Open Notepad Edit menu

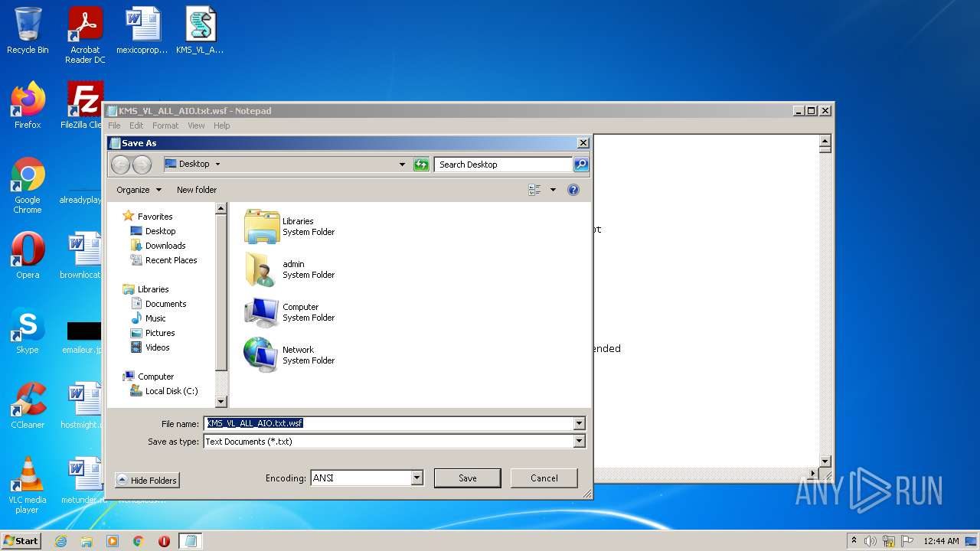[x=136, y=126]
